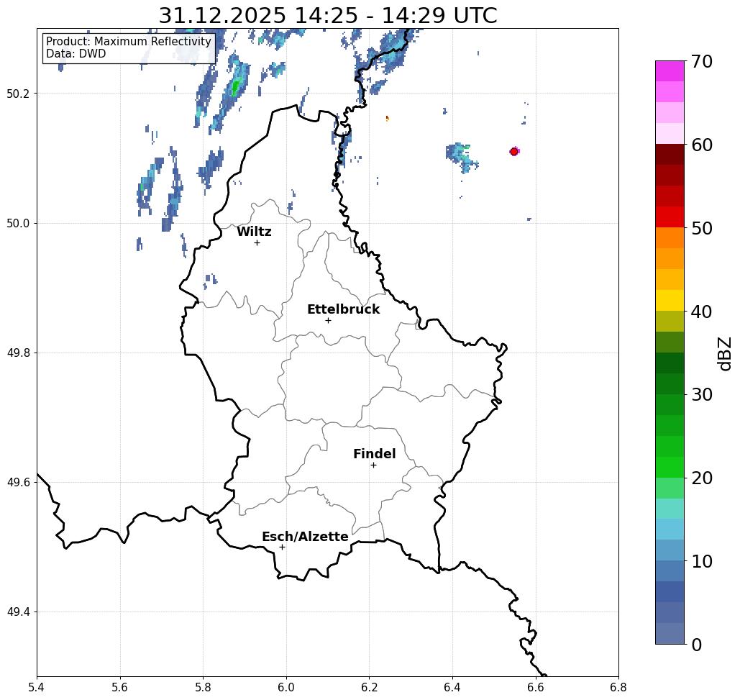Click the plus marker below Esch/Alzette

point(282,547)
